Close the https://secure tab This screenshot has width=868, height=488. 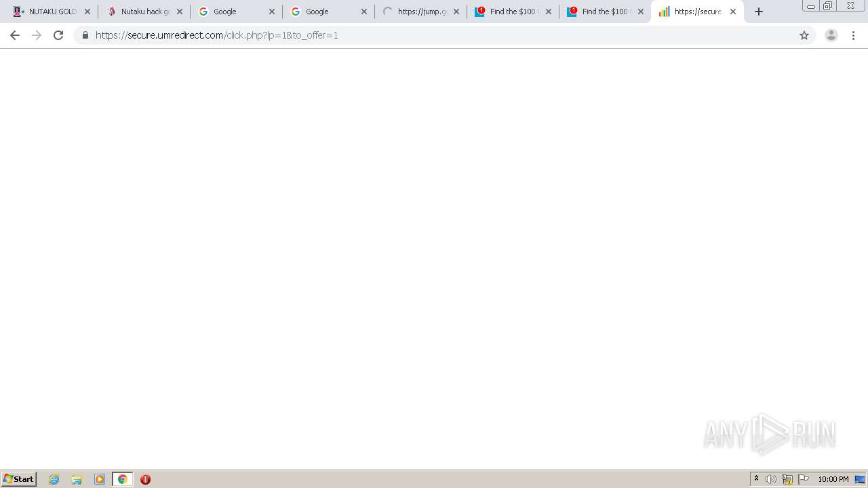[733, 12]
